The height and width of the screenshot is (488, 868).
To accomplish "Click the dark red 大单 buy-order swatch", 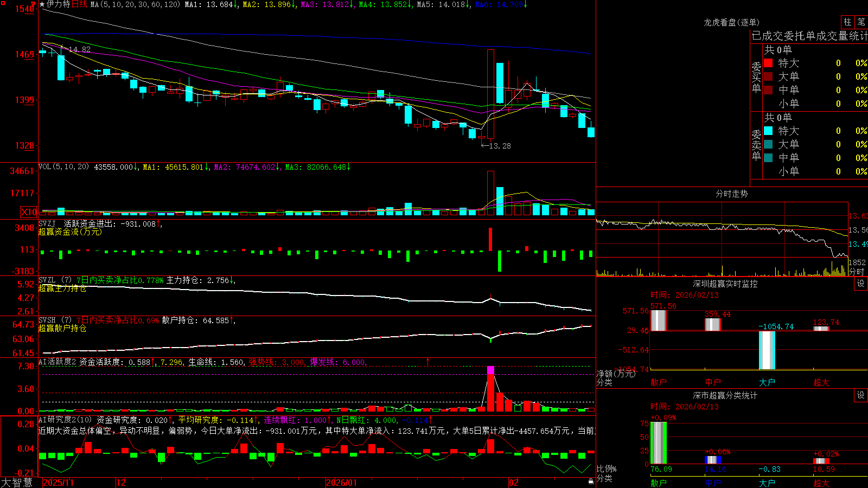I will (768, 76).
